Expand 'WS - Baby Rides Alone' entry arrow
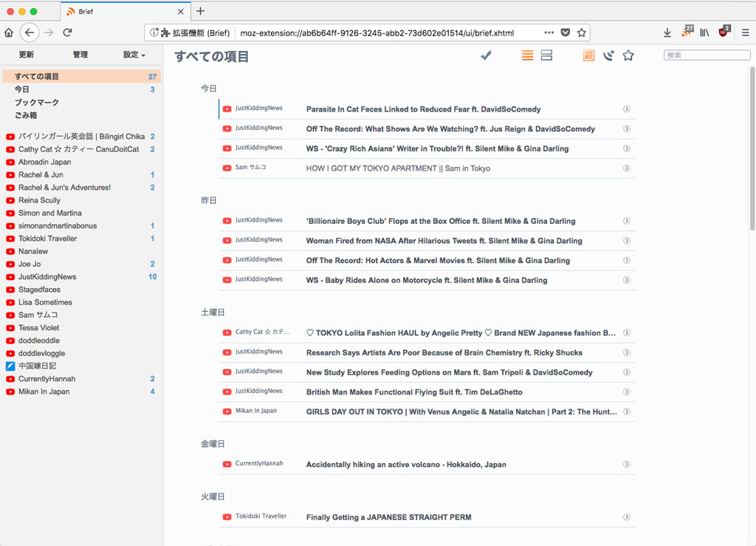The height and width of the screenshot is (546, 756). coord(627,280)
